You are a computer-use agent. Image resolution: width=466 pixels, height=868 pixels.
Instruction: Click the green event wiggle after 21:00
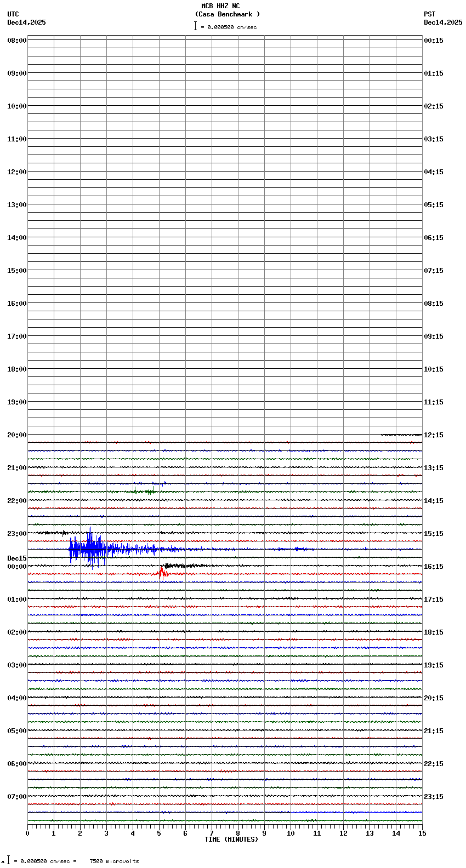(144, 491)
